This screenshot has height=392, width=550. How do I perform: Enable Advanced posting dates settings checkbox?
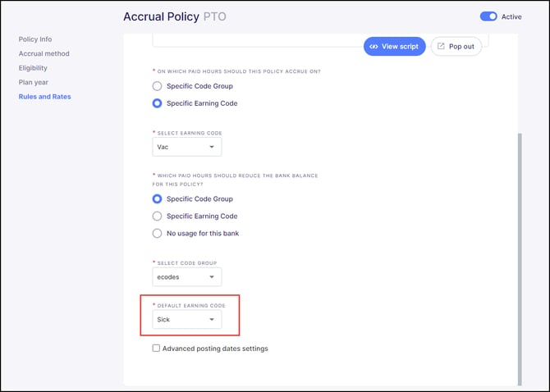[x=156, y=349]
